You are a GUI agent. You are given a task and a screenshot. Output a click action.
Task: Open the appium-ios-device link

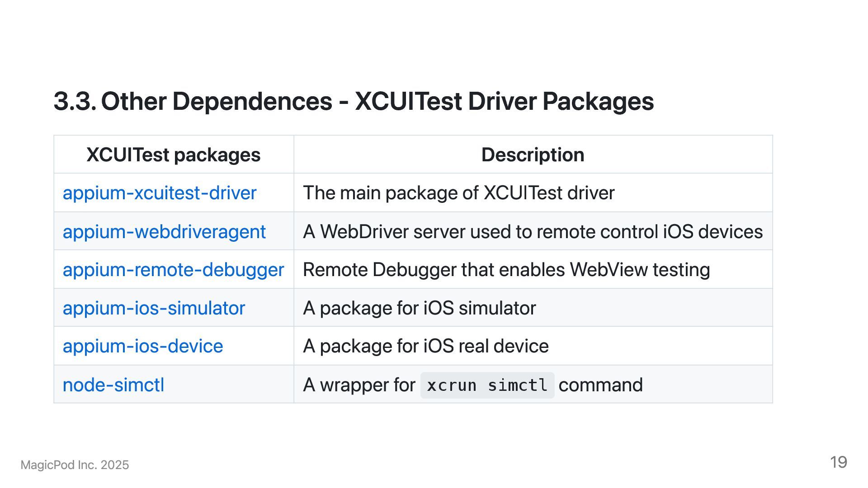pos(142,346)
